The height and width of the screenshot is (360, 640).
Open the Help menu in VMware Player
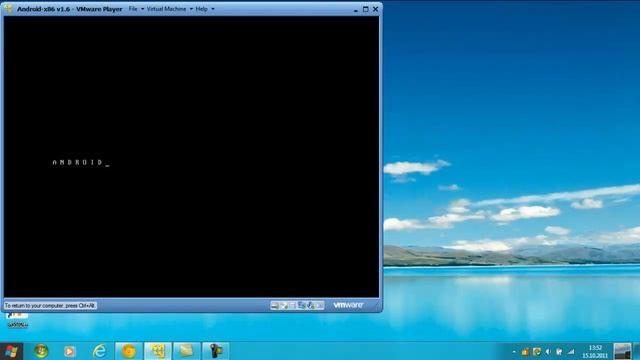pos(201,9)
